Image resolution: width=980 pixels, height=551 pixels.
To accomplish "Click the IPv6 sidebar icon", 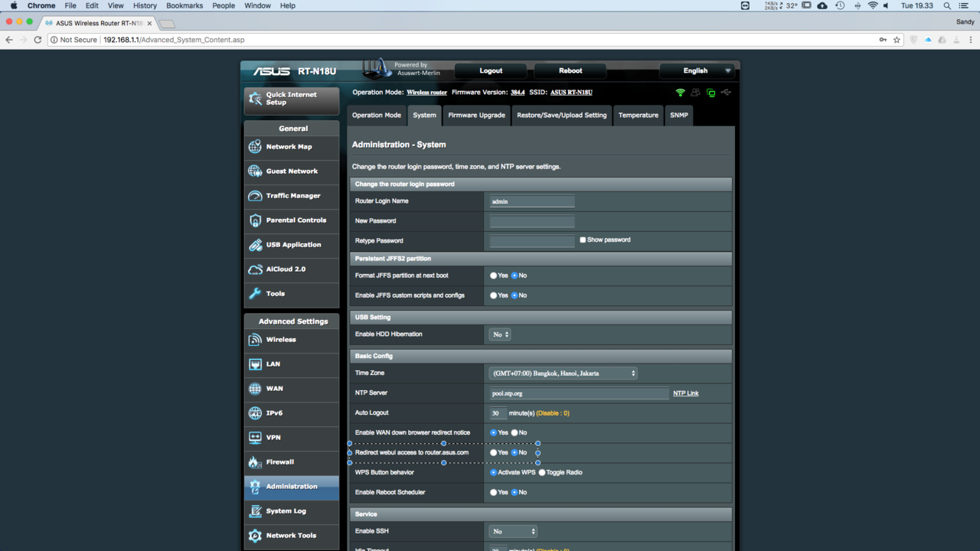I will tap(255, 413).
